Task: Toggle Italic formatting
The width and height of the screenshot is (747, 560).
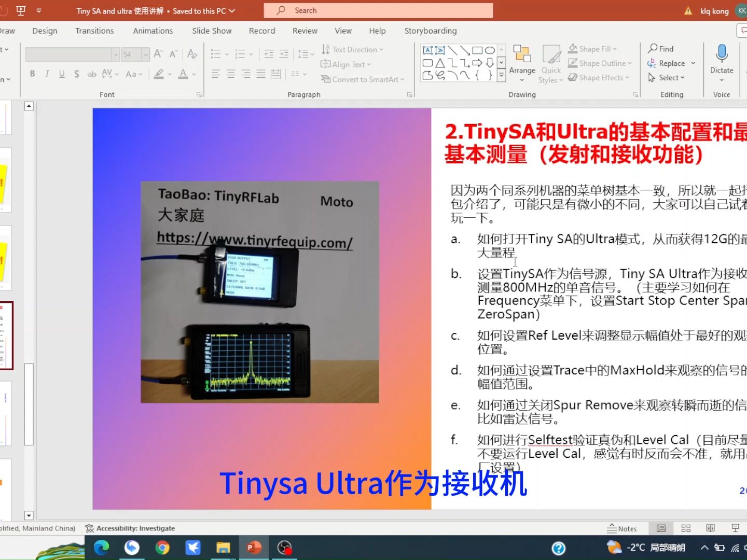Action: point(47,74)
